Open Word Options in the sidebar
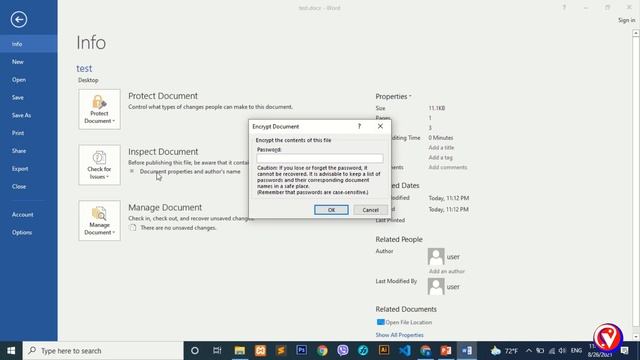The width and height of the screenshot is (640, 360). [x=29, y=232]
